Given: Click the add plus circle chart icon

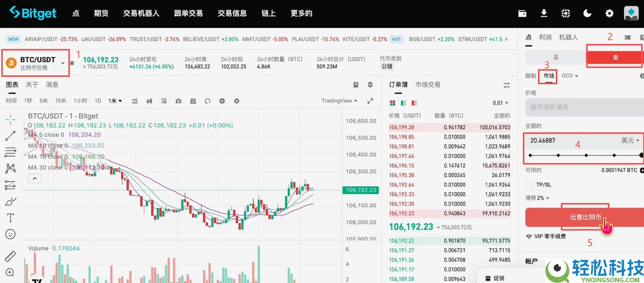Looking at the screenshot, I should [x=222, y=101].
